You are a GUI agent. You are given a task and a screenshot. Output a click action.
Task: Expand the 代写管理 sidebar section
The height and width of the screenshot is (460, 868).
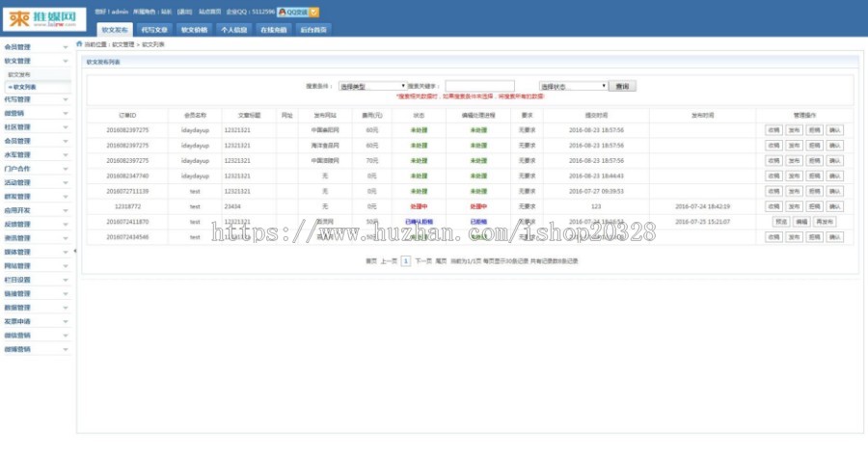click(x=36, y=99)
